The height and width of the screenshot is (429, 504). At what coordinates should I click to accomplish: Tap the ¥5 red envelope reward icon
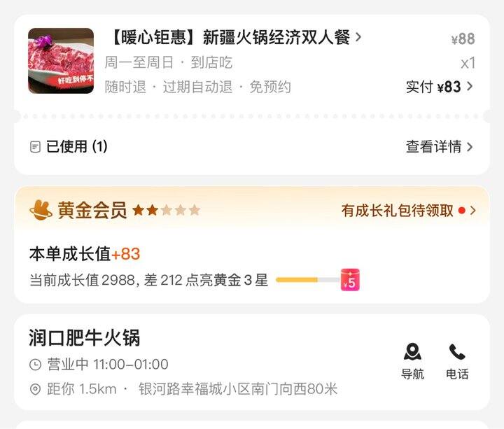350,279
